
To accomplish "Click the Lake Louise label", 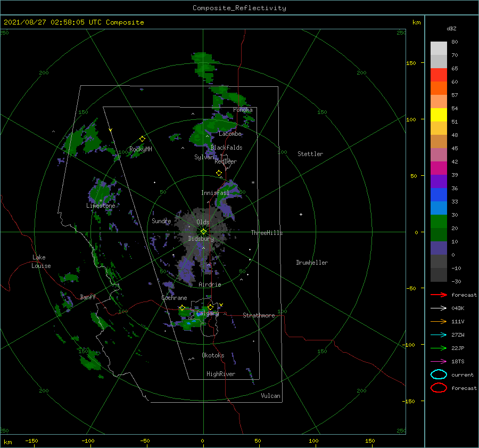I will [41, 262].
